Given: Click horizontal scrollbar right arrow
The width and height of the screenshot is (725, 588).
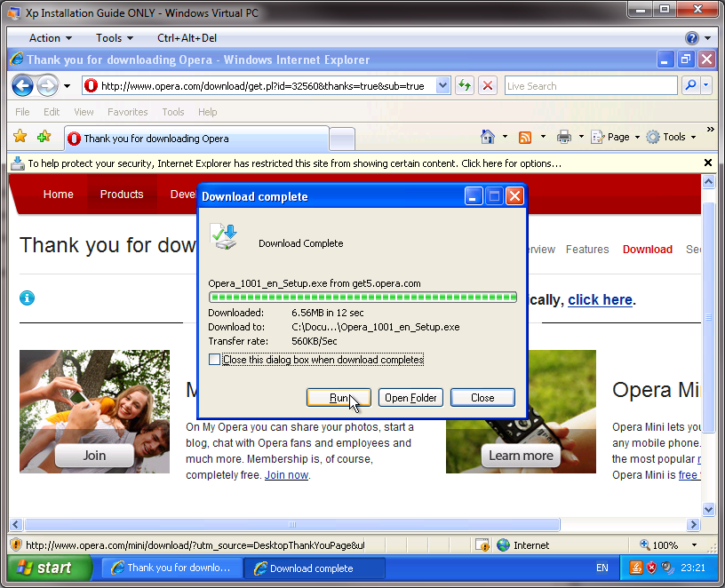Looking at the screenshot, I should pyautogui.click(x=693, y=524).
